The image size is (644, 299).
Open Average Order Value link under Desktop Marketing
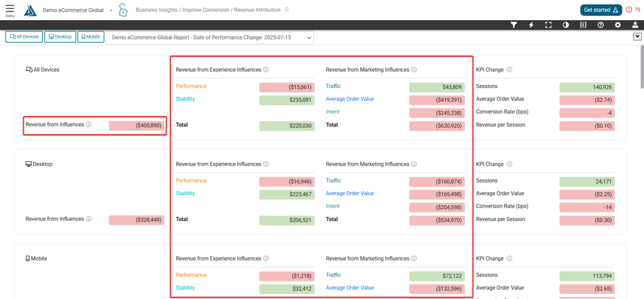[350, 193]
